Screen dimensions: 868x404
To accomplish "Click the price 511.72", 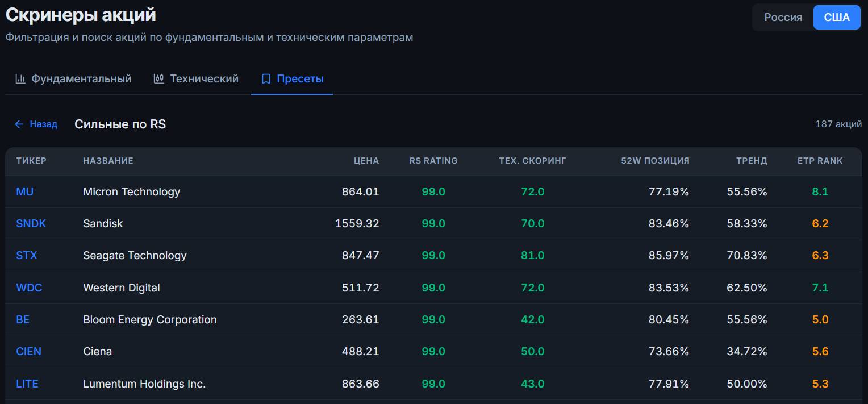I will tap(360, 288).
